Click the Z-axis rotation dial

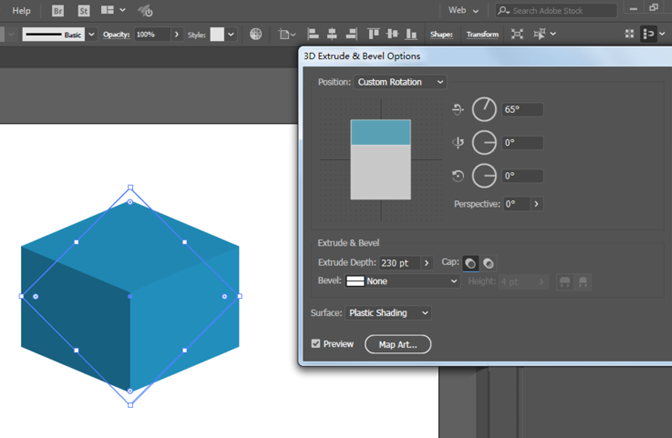484,176
